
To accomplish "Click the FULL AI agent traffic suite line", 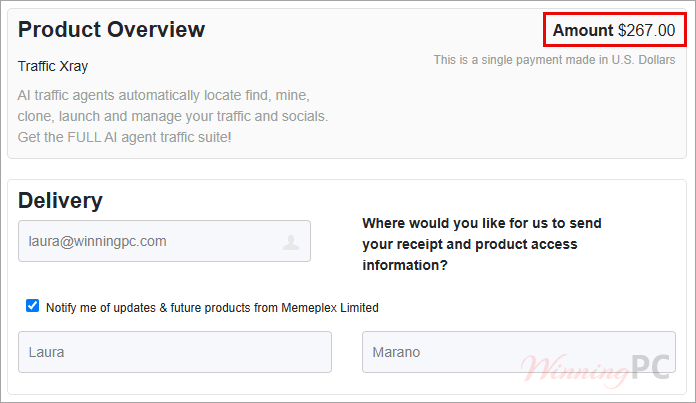I will [x=124, y=137].
